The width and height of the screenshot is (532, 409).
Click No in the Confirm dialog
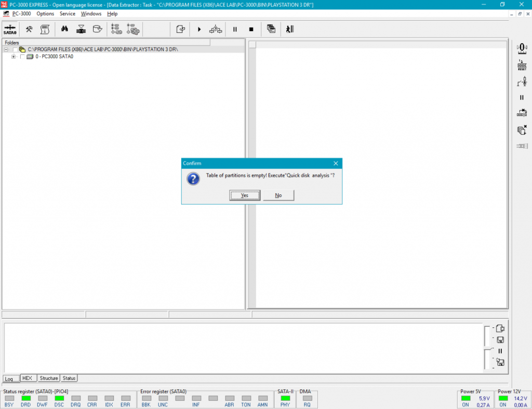click(x=278, y=195)
